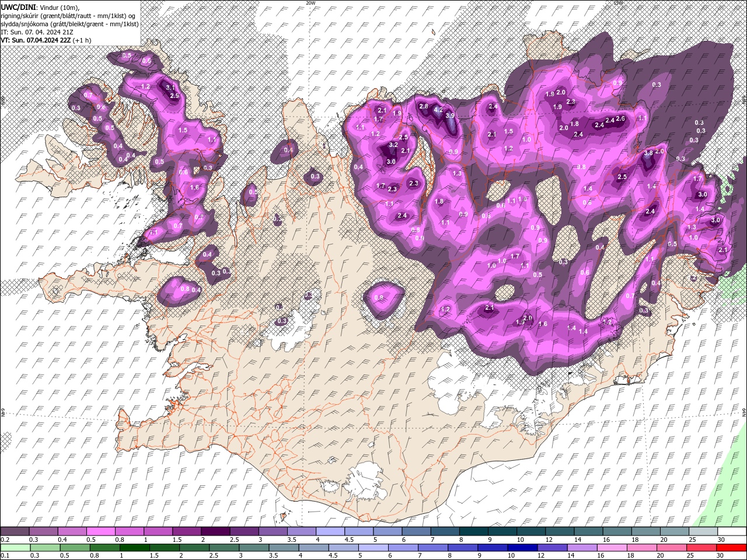Screen dimensions: 747x560
Task: Click the UWC/DINI title text
Action: (x=19, y=6)
